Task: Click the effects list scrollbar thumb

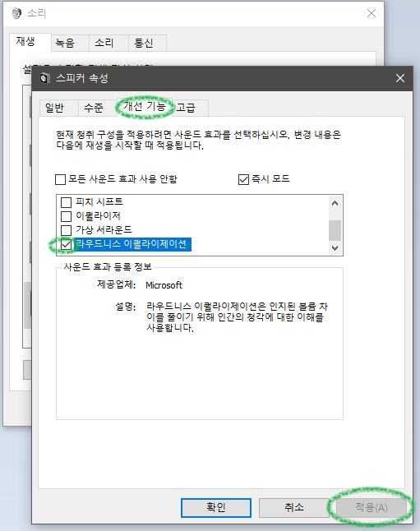Action: click(335, 230)
